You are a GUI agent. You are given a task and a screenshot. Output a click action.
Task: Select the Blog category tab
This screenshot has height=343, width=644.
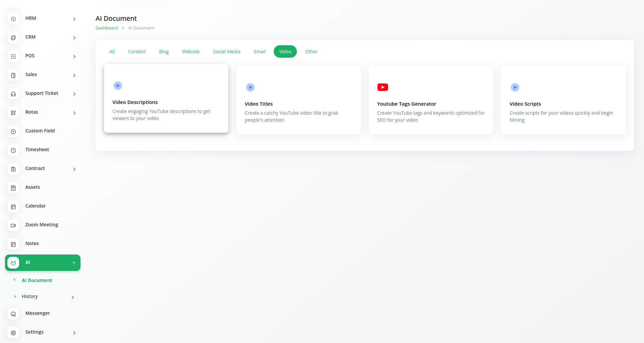pyautogui.click(x=164, y=52)
